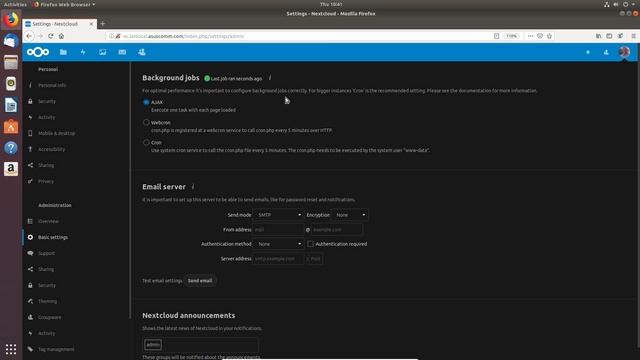
Task: Open Ubuntu Software from dock
Action: pos(11,127)
